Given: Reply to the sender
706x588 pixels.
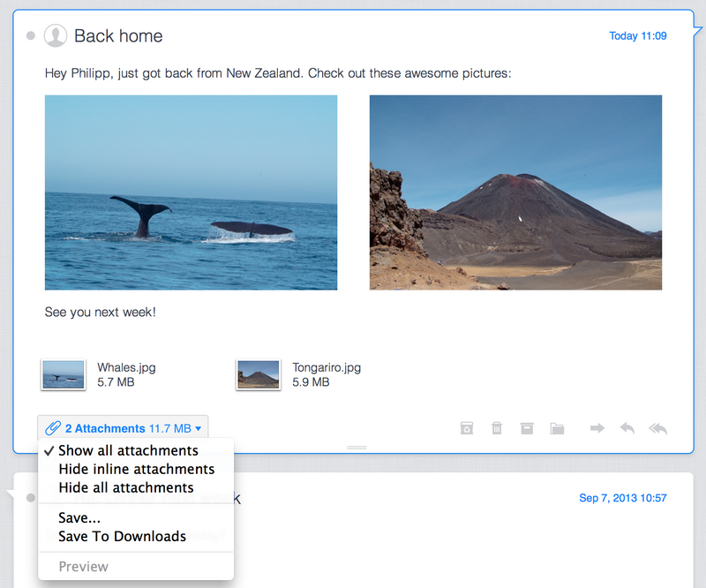Looking at the screenshot, I should click(x=627, y=428).
